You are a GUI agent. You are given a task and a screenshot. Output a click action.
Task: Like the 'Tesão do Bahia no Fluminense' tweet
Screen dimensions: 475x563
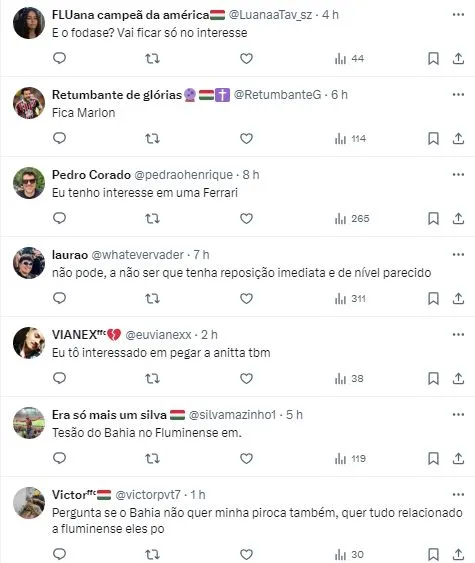point(246,459)
